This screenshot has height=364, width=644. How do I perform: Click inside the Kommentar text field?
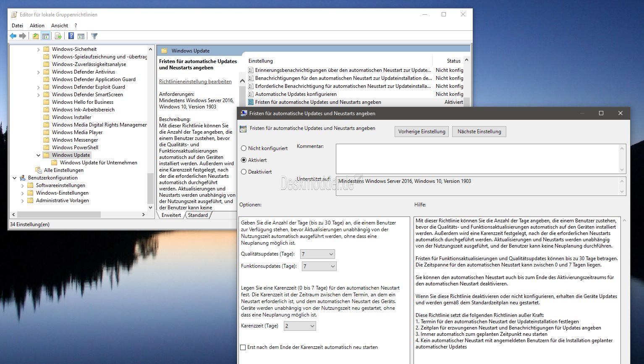(477, 158)
